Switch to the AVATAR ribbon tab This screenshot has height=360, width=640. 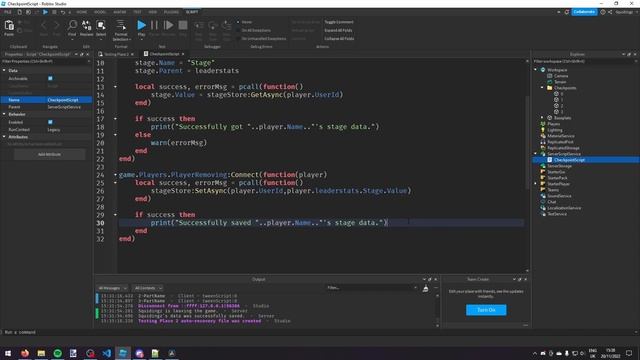tap(120, 12)
